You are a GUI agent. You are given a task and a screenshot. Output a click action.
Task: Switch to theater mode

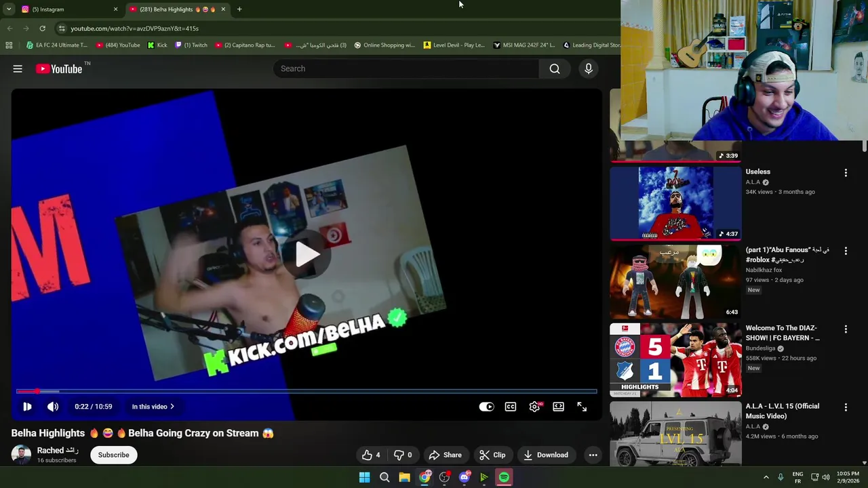(x=558, y=407)
